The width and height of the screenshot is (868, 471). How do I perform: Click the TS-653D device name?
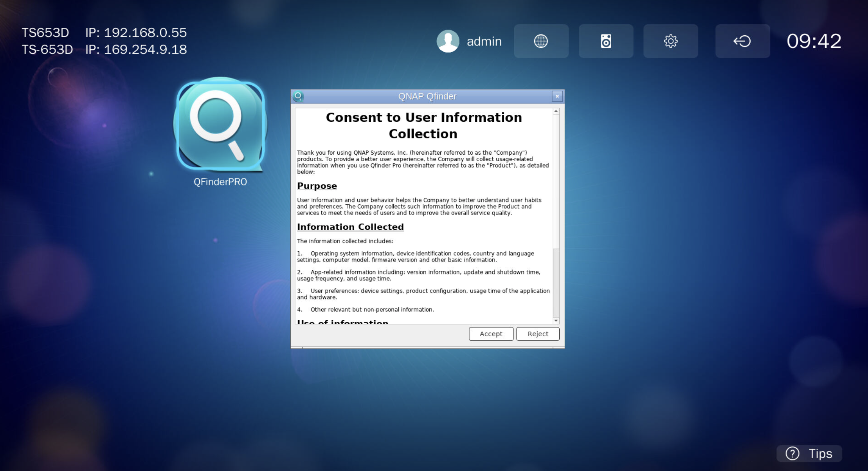[47, 49]
